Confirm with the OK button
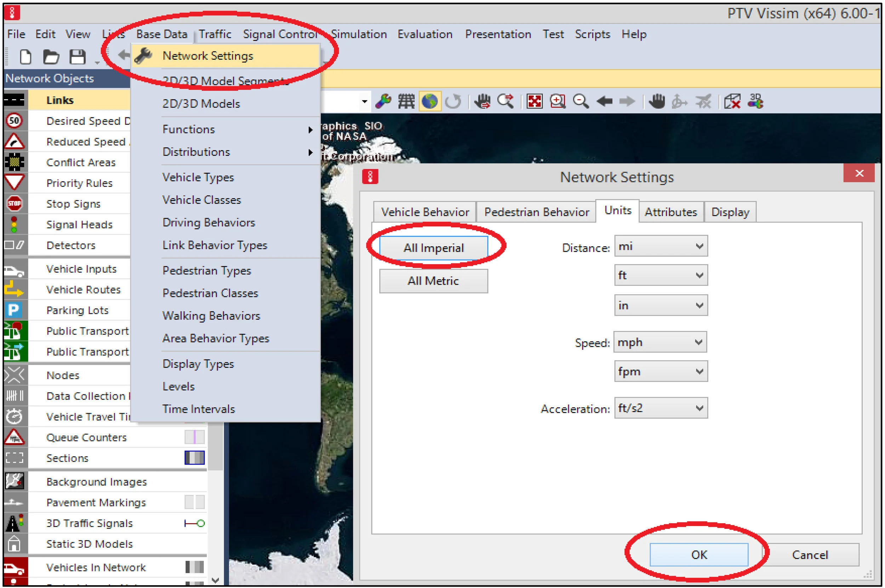This screenshot has height=588, width=885. pyautogui.click(x=699, y=554)
